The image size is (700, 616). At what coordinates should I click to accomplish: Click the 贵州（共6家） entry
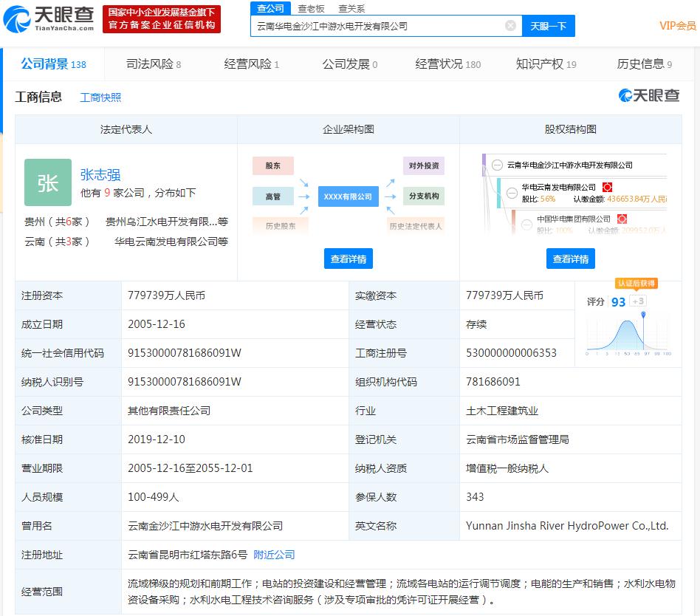pos(57,222)
